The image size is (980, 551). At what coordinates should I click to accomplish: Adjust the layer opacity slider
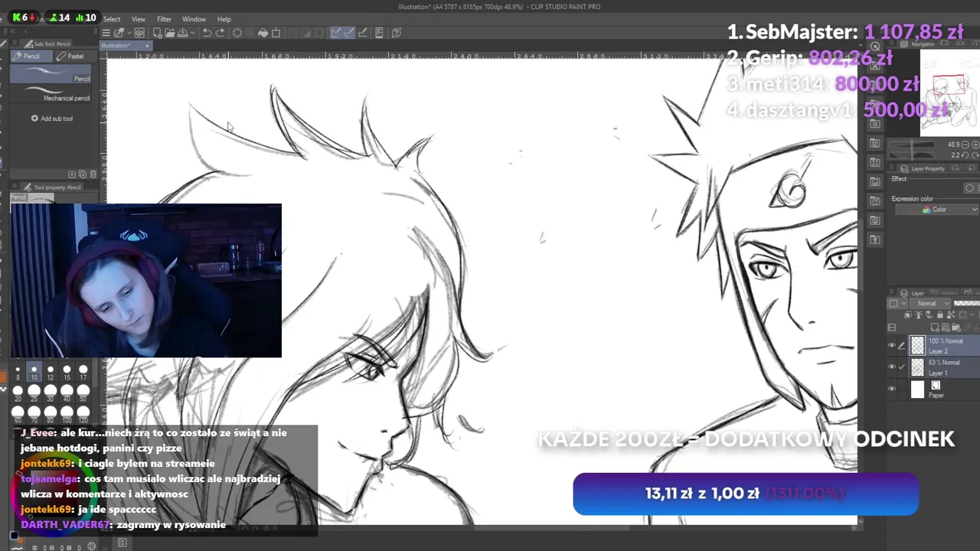point(966,303)
